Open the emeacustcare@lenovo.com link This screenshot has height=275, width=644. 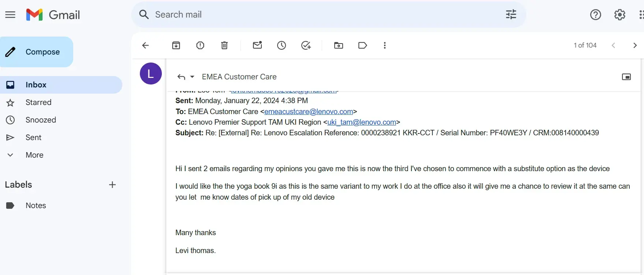click(x=309, y=112)
